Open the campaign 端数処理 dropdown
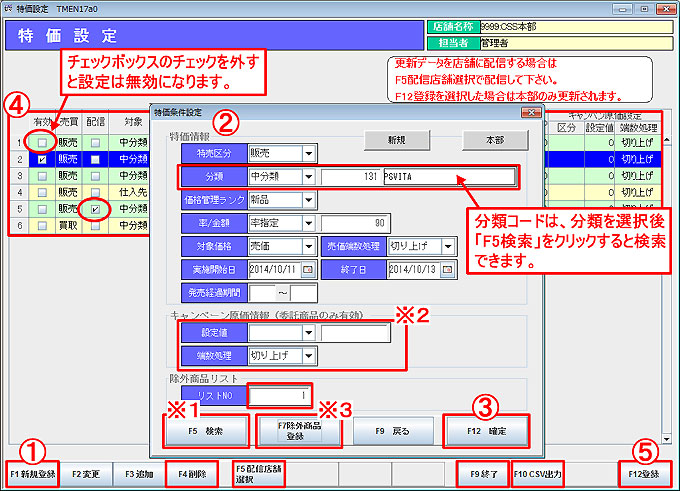This screenshot has height=491, width=680. (x=309, y=356)
